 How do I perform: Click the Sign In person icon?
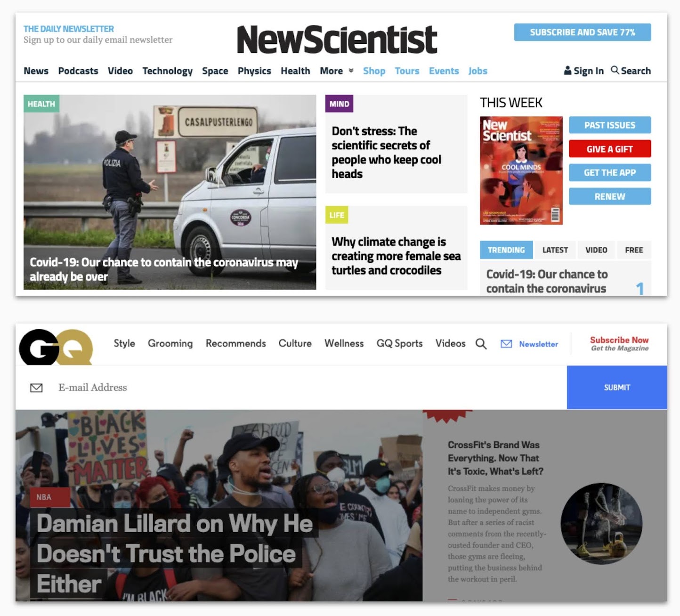pos(568,71)
